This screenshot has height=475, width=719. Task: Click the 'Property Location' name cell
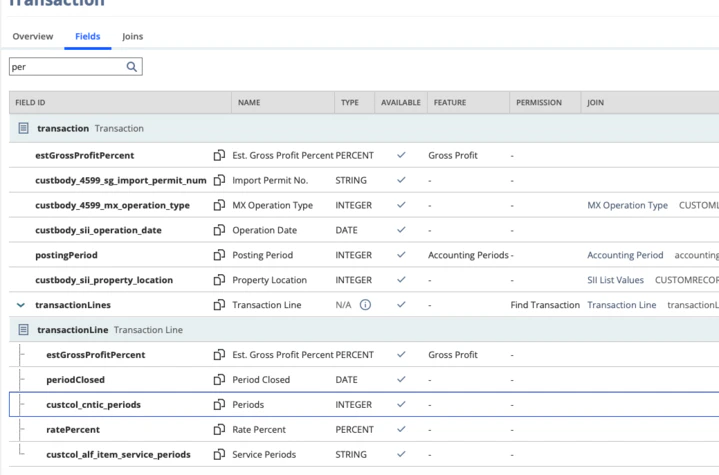click(270, 280)
